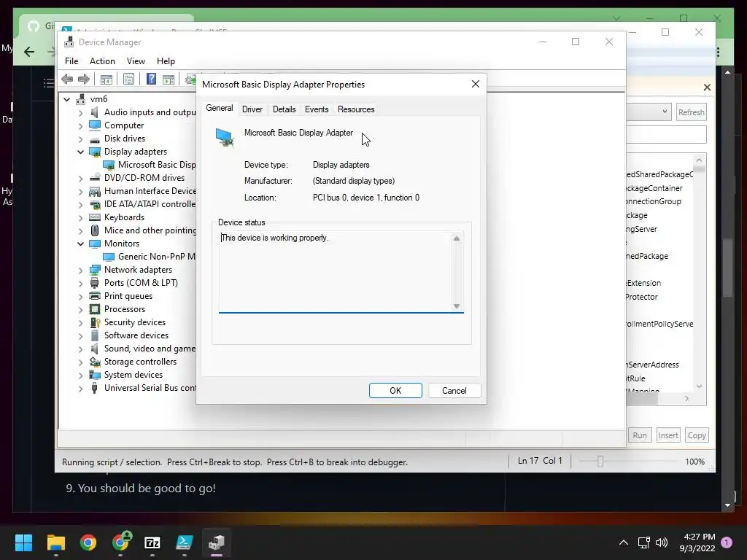
Task: Click the Security devices icon
Action: (95, 322)
